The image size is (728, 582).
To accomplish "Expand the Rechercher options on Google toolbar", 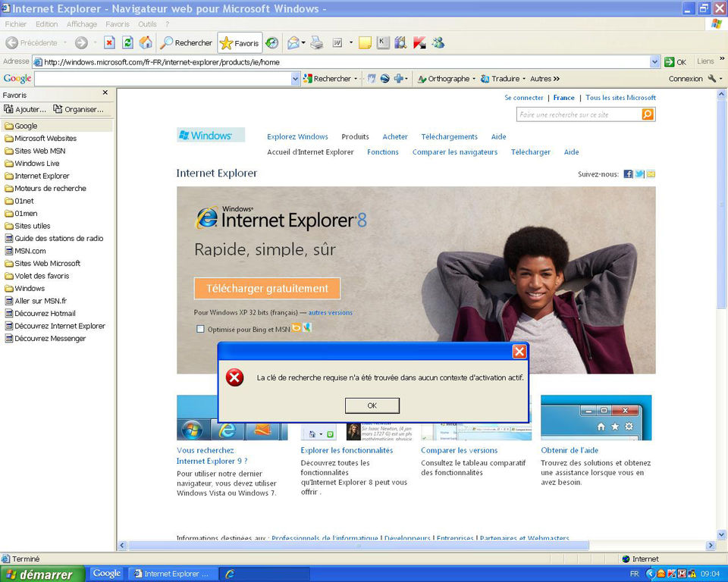I will (356, 78).
